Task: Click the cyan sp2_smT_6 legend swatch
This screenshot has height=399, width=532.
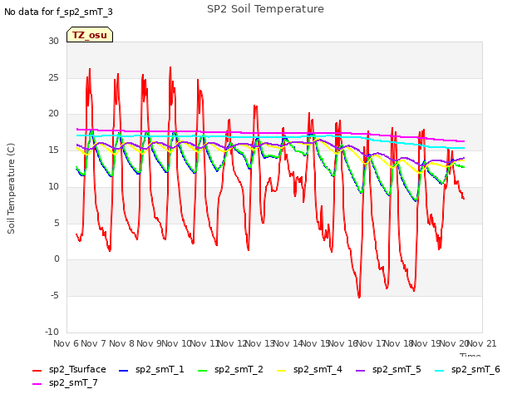Action: 439,371
